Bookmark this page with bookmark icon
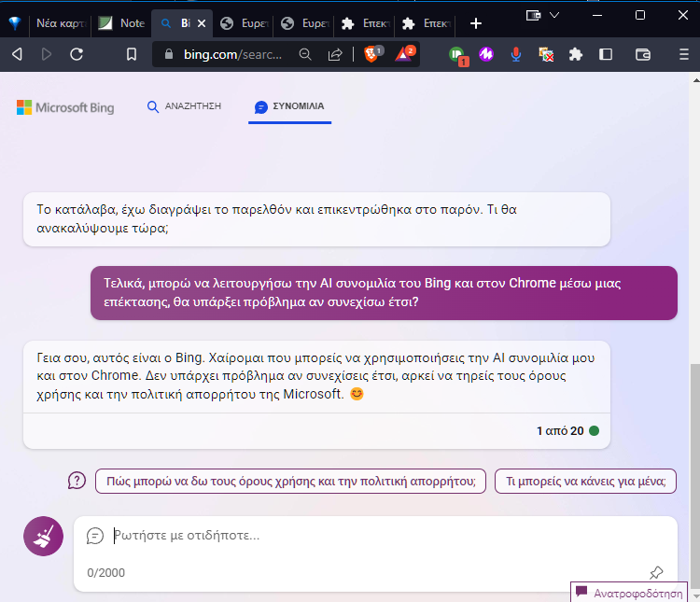The height and width of the screenshot is (602, 700). tap(132, 54)
